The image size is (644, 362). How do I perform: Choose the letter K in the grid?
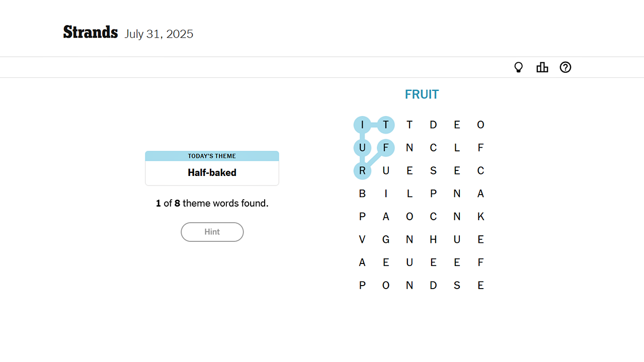[480, 217]
